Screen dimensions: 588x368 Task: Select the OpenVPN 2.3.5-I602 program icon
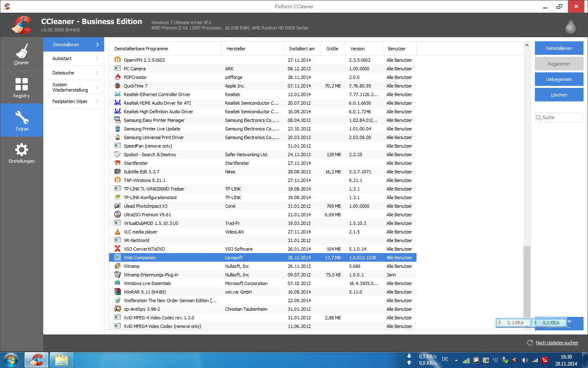click(x=118, y=60)
